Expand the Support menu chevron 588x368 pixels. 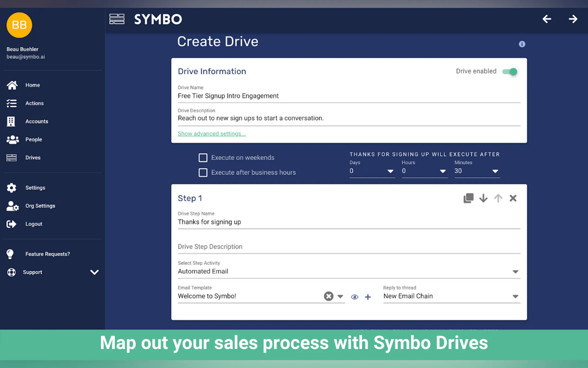coord(94,272)
